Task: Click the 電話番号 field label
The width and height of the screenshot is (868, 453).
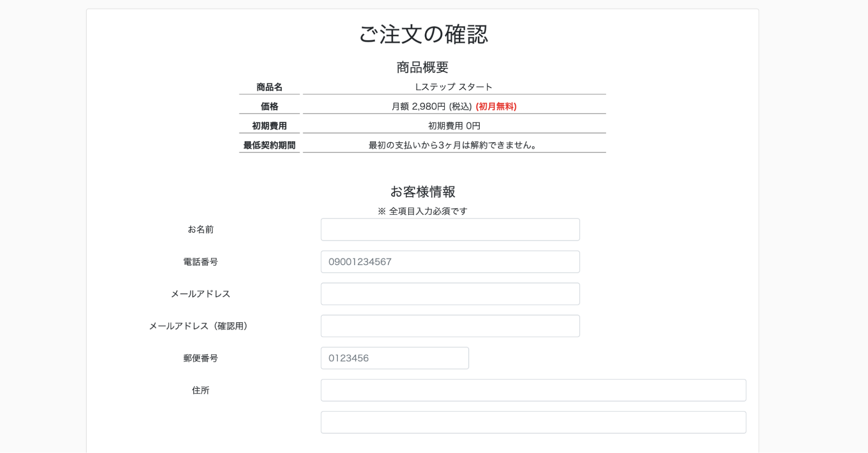Action: [x=201, y=262]
